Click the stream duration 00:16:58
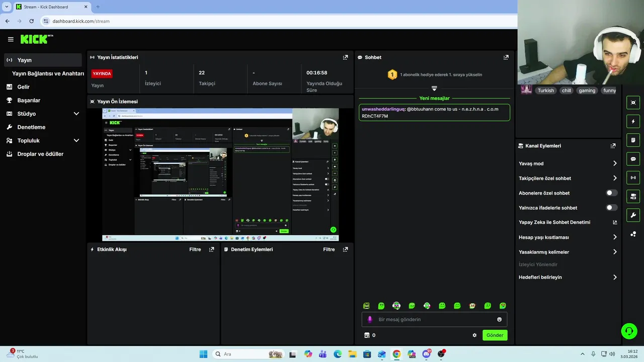 (x=317, y=73)
